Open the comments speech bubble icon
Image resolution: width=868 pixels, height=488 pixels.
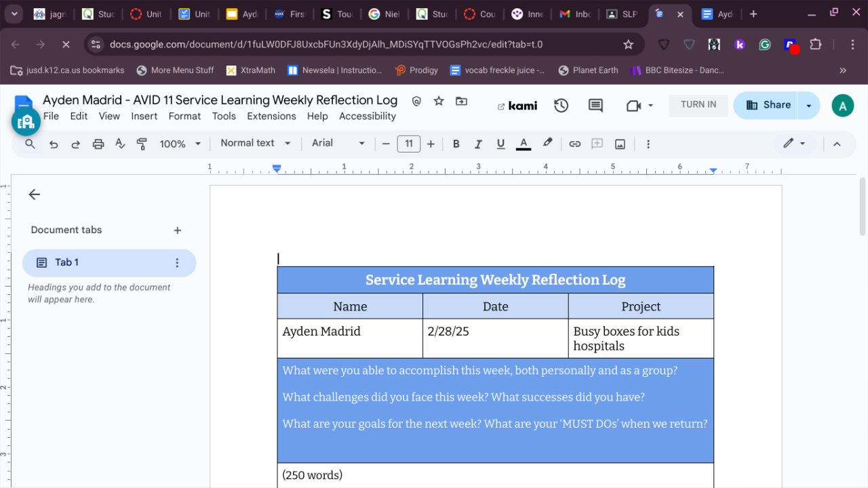pyautogui.click(x=595, y=105)
